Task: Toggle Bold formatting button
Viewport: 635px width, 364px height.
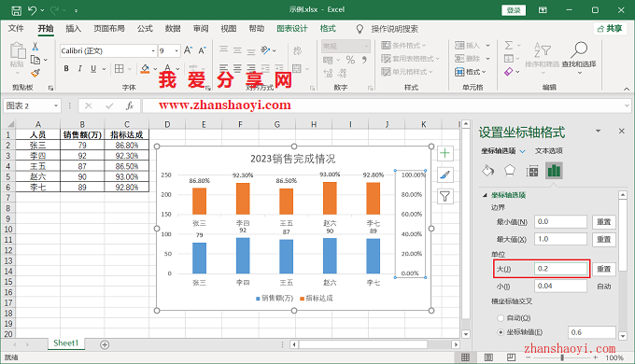Action: pyautogui.click(x=66, y=69)
